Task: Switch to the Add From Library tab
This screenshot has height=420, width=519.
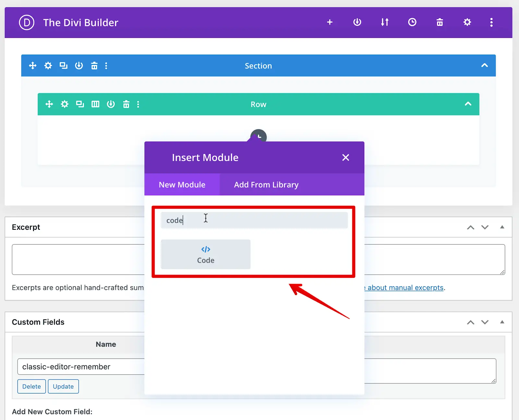Action: coord(266,184)
